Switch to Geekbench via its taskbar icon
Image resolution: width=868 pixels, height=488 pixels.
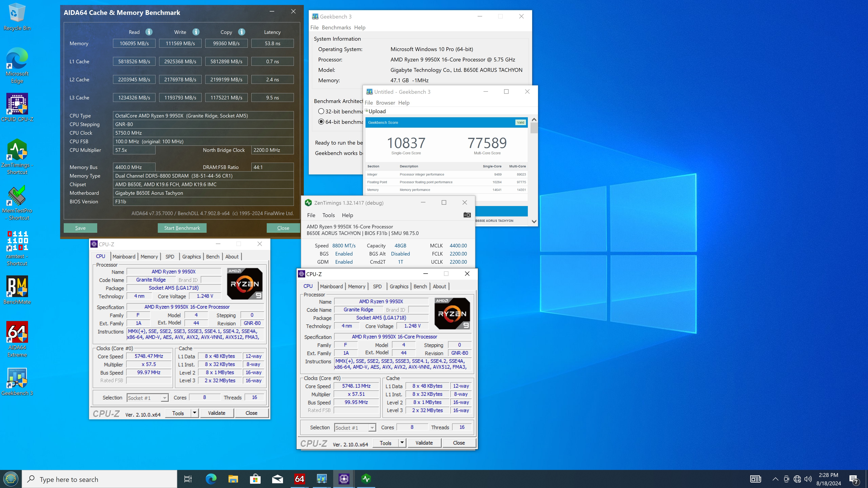[322, 479]
